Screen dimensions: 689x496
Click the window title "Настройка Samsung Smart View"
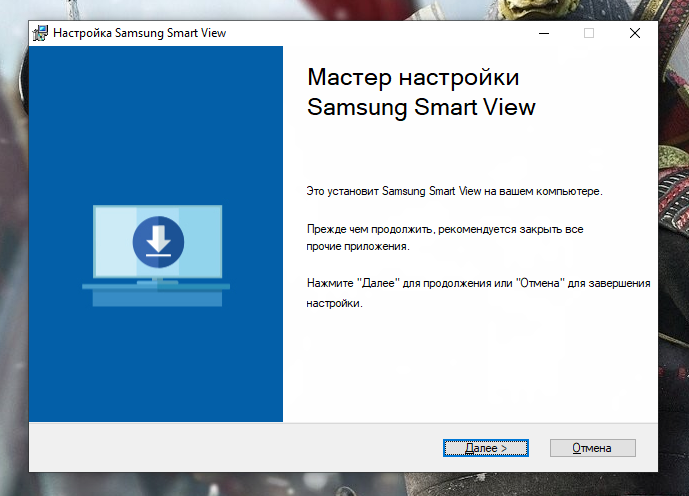[140, 33]
